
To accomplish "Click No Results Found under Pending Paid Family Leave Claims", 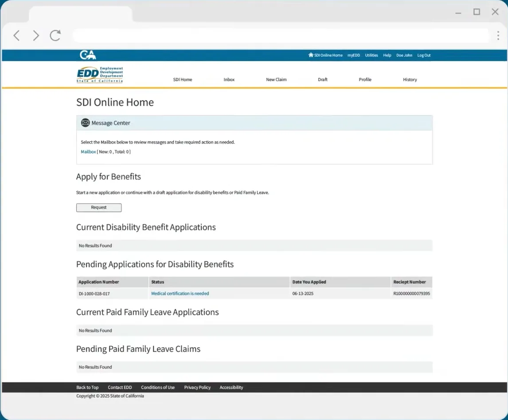I will 95,367.
